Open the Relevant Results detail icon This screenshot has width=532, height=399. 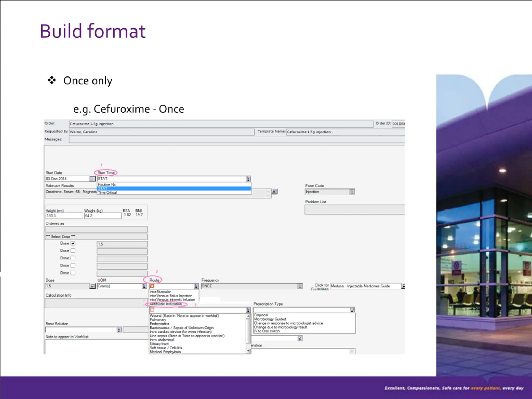275,192
